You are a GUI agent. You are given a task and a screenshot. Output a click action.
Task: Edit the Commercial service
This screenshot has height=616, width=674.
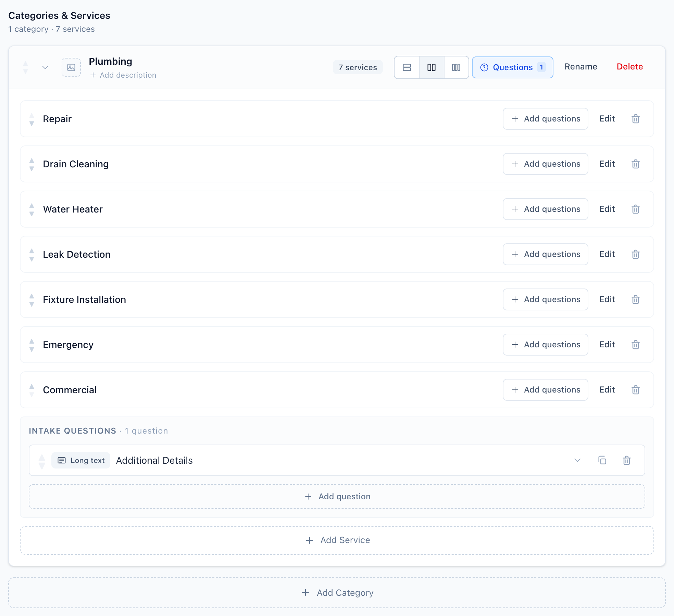[x=607, y=390]
